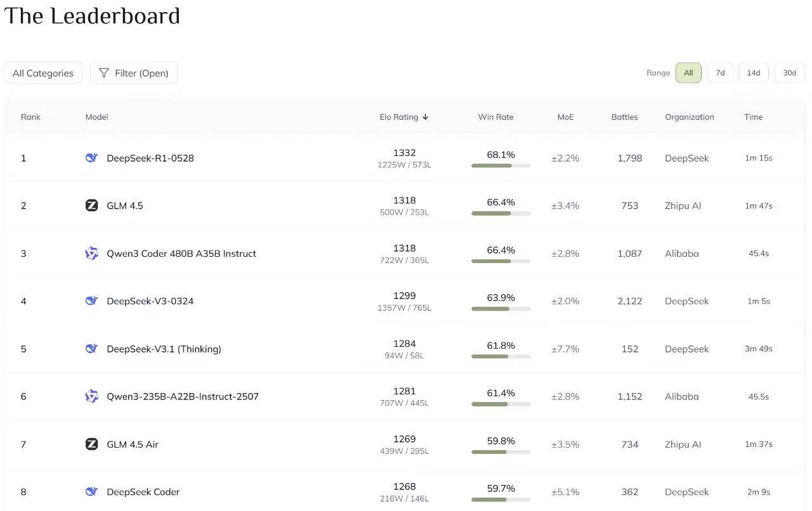812x511 pixels.
Task: Switch range to 14d
Action: (x=754, y=72)
